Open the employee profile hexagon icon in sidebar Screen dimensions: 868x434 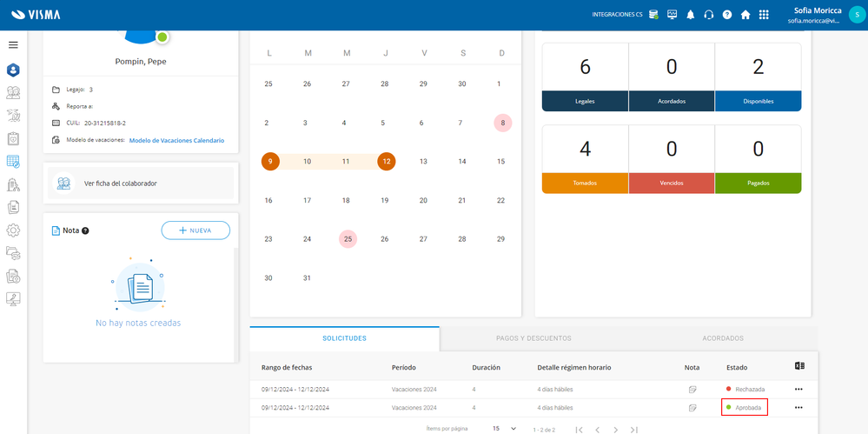13,70
